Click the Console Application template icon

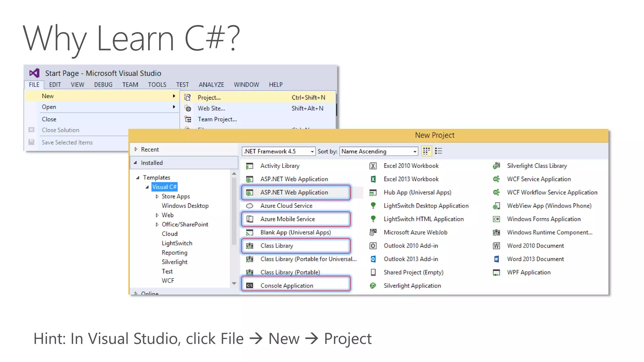click(x=250, y=285)
